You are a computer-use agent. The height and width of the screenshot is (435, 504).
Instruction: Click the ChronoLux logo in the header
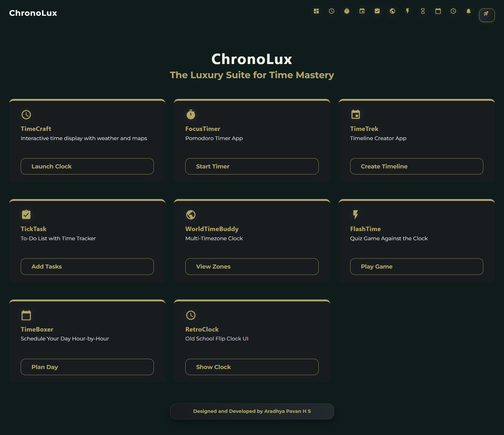(x=33, y=13)
